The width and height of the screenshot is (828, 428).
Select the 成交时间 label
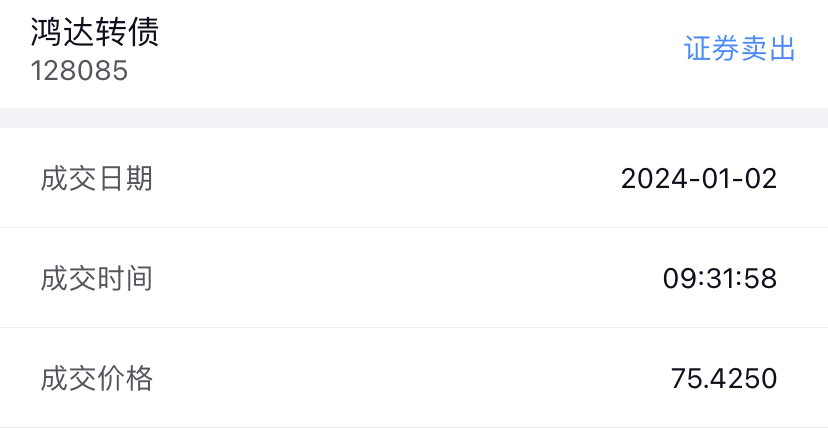tap(96, 278)
